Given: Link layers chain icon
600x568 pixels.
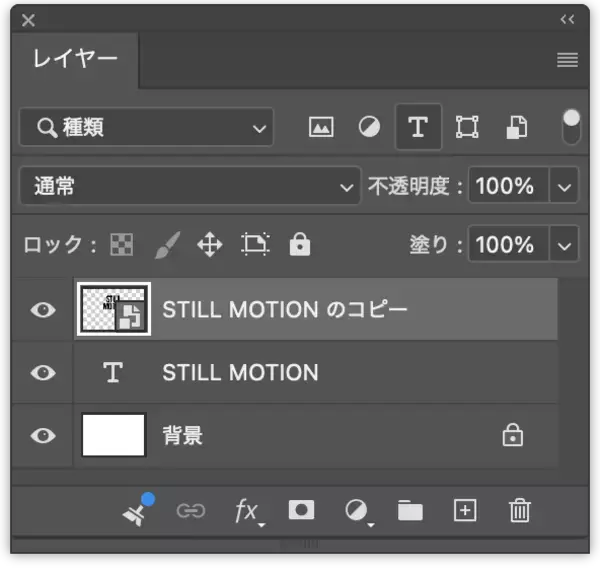Looking at the screenshot, I should click(x=191, y=511).
